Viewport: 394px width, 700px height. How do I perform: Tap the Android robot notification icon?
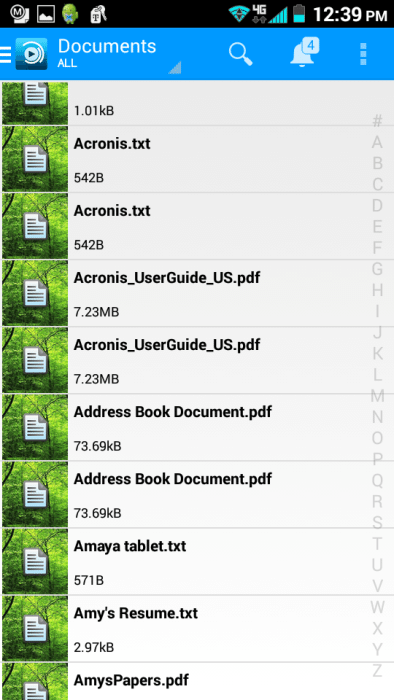pyautogui.click(x=70, y=13)
